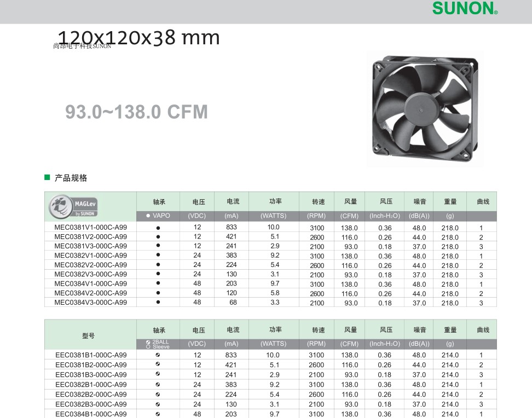Select the VAPO bearing dot for MEC0381V1-000C-A99
Viewport: 532px width, 418px height.
coord(158,228)
